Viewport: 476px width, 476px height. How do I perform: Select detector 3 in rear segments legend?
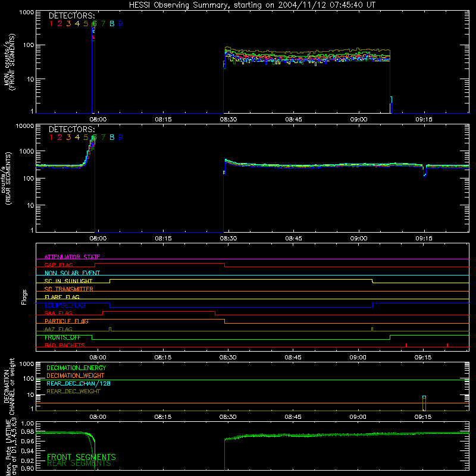[x=68, y=137]
